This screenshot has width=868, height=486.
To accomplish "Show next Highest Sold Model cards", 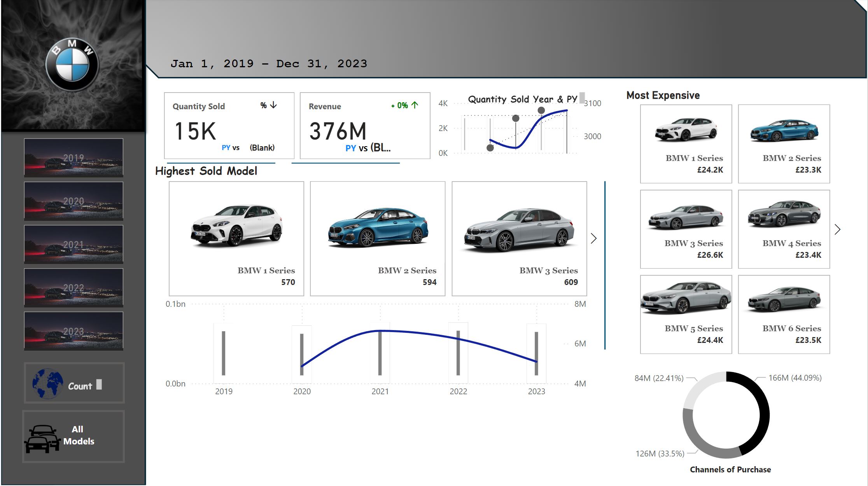I will (x=593, y=238).
